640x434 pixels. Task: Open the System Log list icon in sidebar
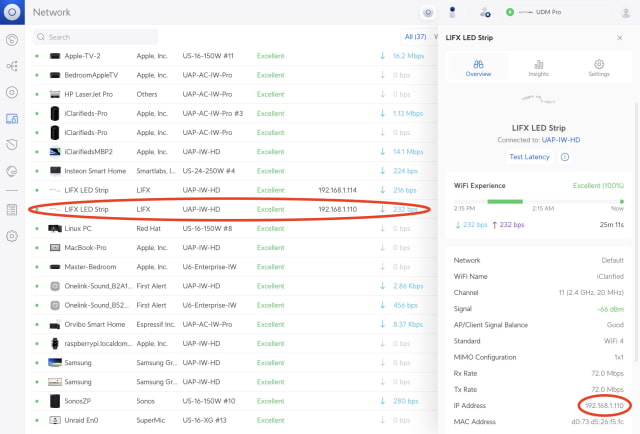click(x=12, y=209)
